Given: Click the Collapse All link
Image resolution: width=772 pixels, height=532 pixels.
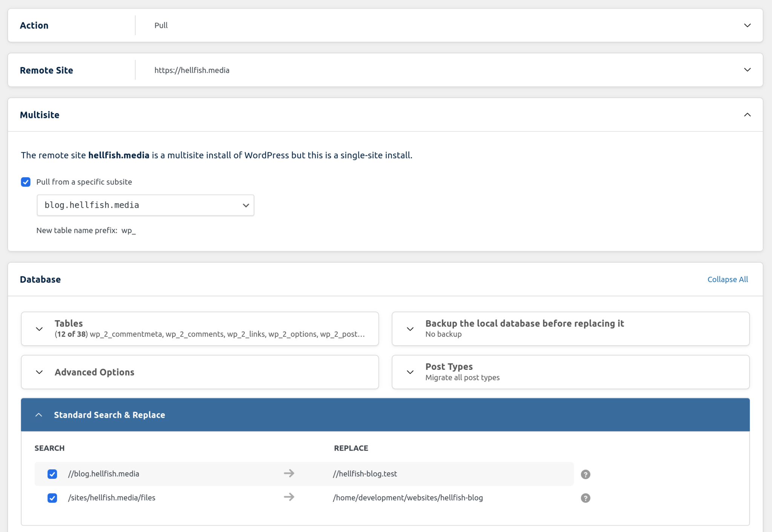Looking at the screenshot, I should click(727, 279).
